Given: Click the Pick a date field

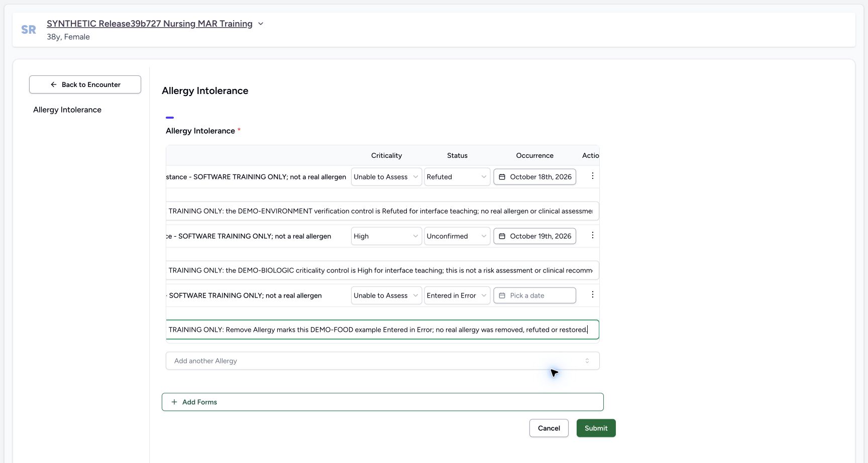Looking at the screenshot, I should pos(535,296).
